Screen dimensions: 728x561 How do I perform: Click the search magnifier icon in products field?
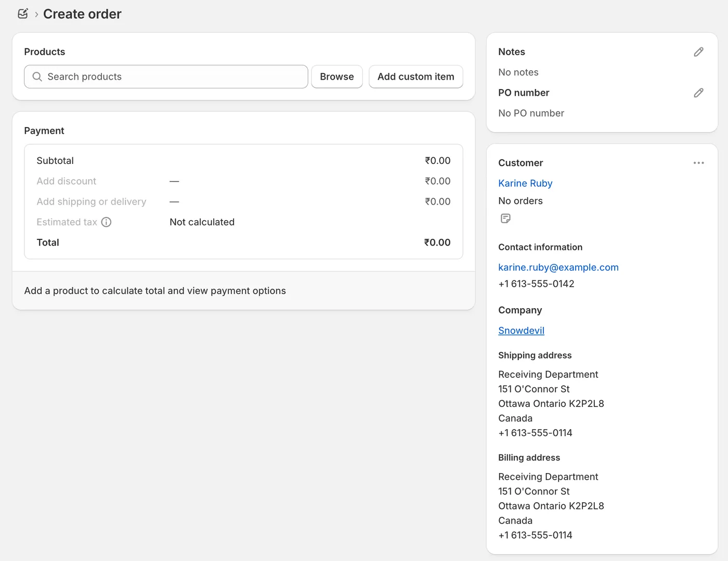(37, 76)
